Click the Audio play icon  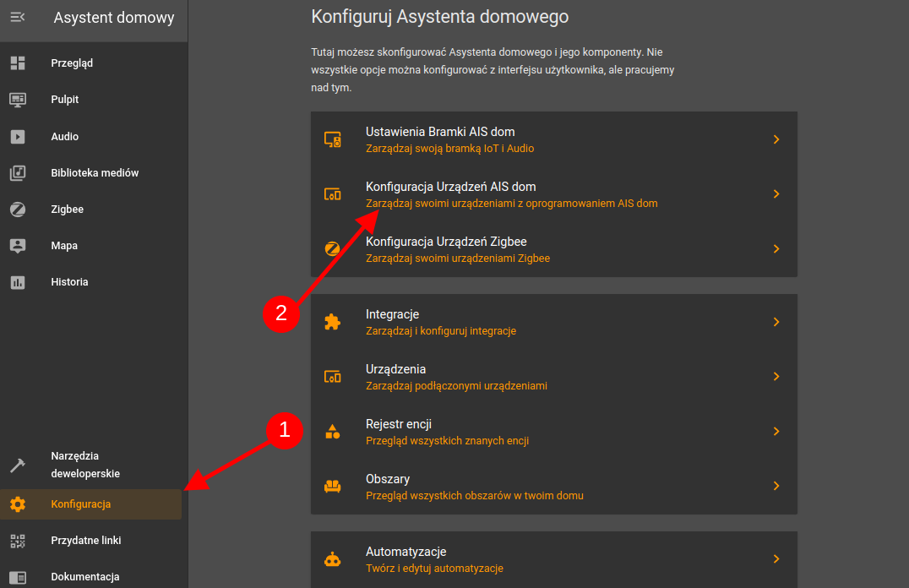click(18, 136)
